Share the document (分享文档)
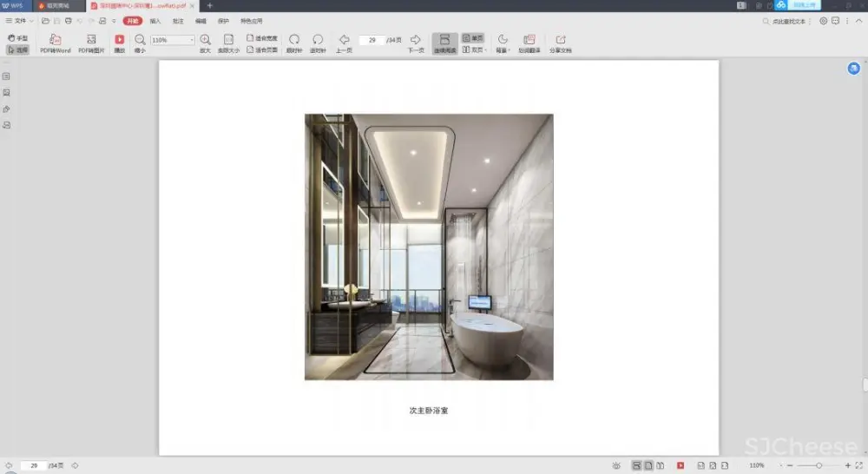Screen dimensions: 868x474 pos(560,43)
